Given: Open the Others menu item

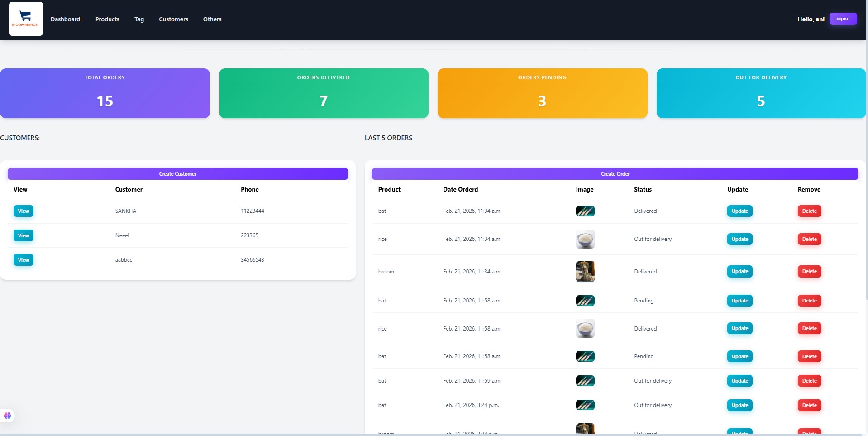Looking at the screenshot, I should pyautogui.click(x=212, y=19).
